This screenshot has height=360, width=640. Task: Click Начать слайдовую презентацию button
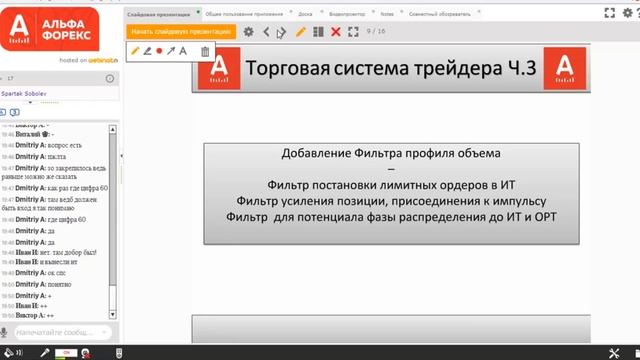click(181, 31)
